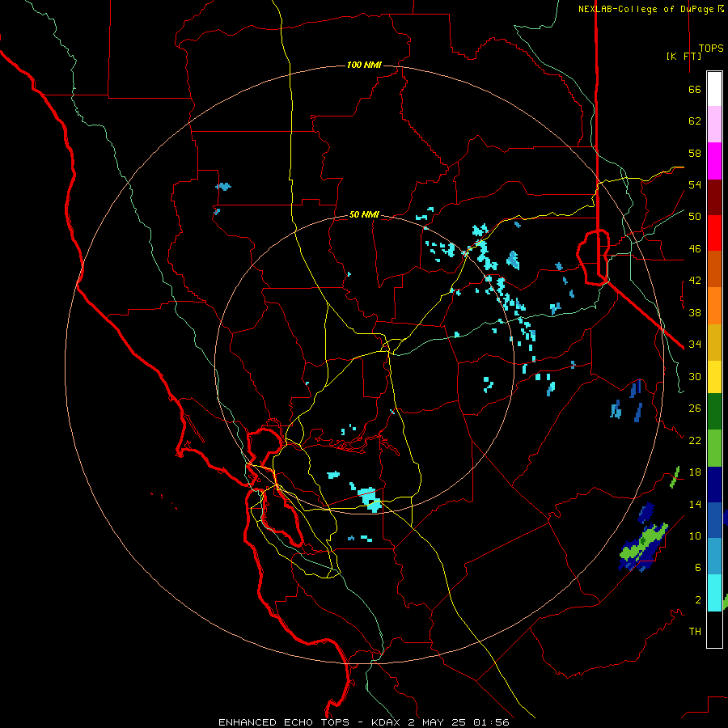This screenshot has height=728, width=728.
Task: Click legend value "34"
Action: (695, 345)
